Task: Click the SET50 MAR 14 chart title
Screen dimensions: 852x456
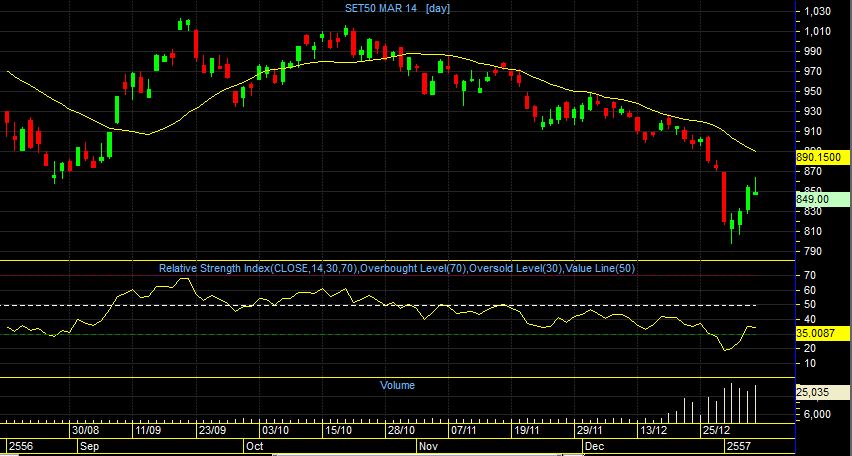Action: pyautogui.click(x=381, y=8)
